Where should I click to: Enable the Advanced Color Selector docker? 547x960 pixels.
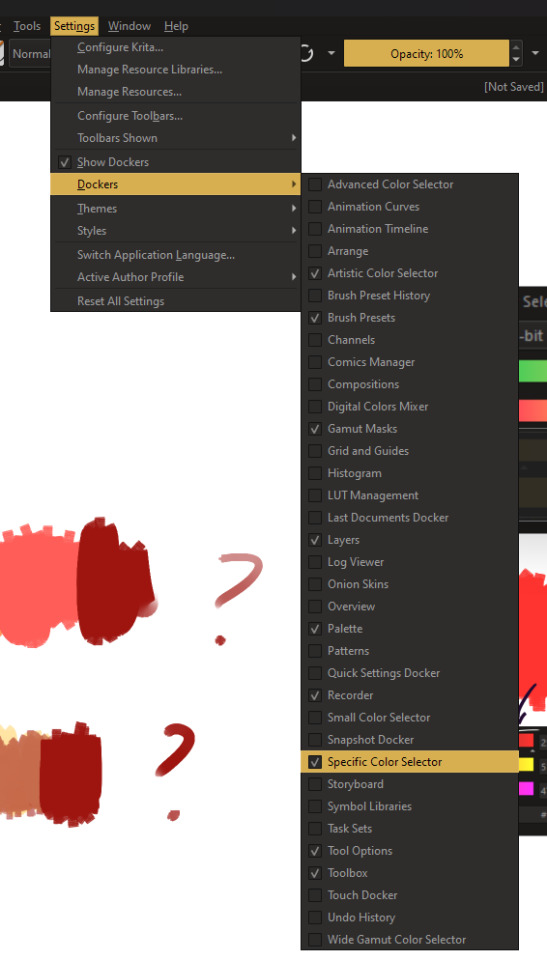pyautogui.click(x=409, y=184)
